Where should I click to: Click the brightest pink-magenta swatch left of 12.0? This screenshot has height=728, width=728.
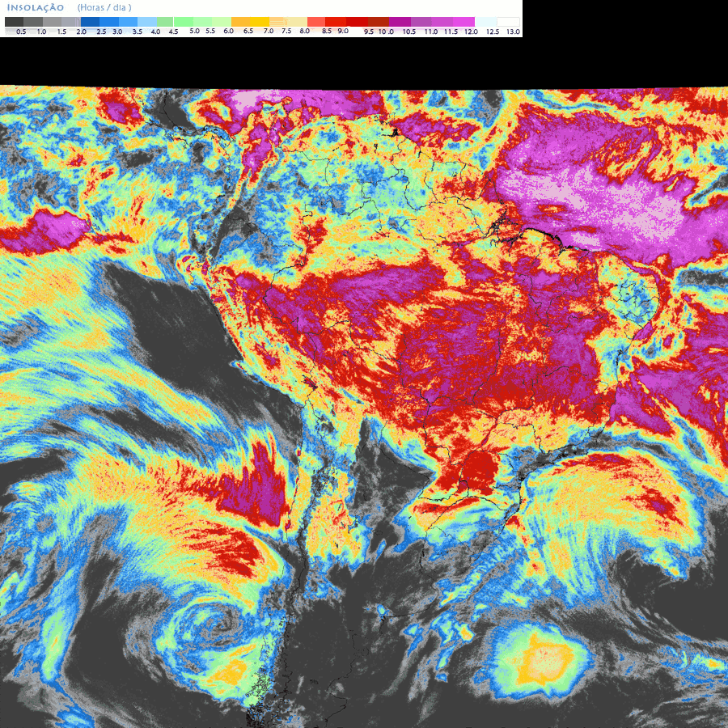pos(463,22)
